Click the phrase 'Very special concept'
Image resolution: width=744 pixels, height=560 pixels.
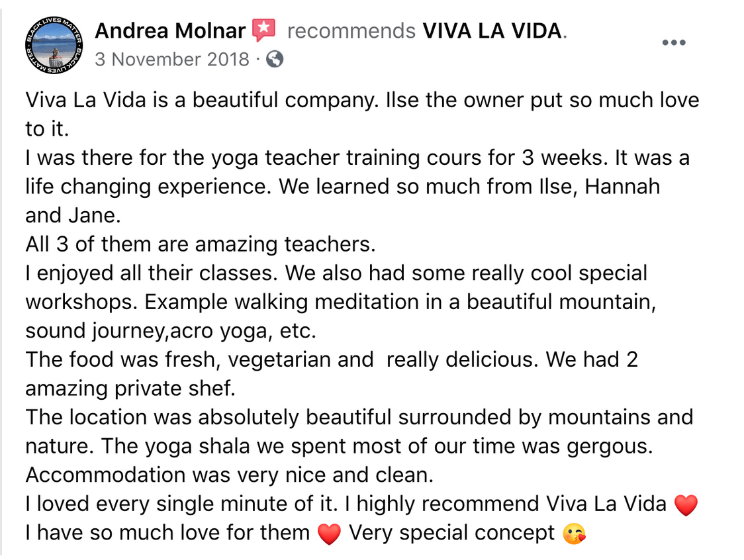(x=451, y=533)
